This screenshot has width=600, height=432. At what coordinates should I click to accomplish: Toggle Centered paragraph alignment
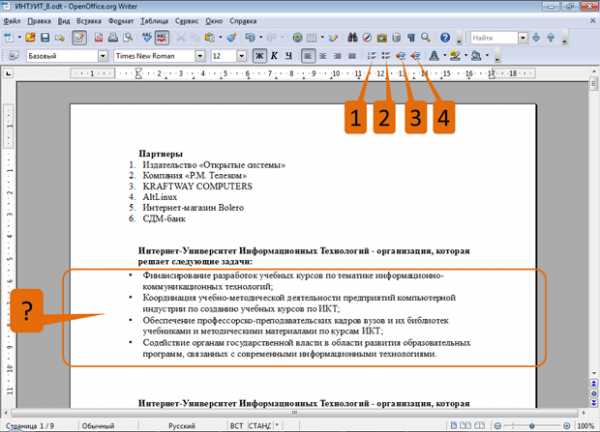pyautogui.click(x=323, y=56)
